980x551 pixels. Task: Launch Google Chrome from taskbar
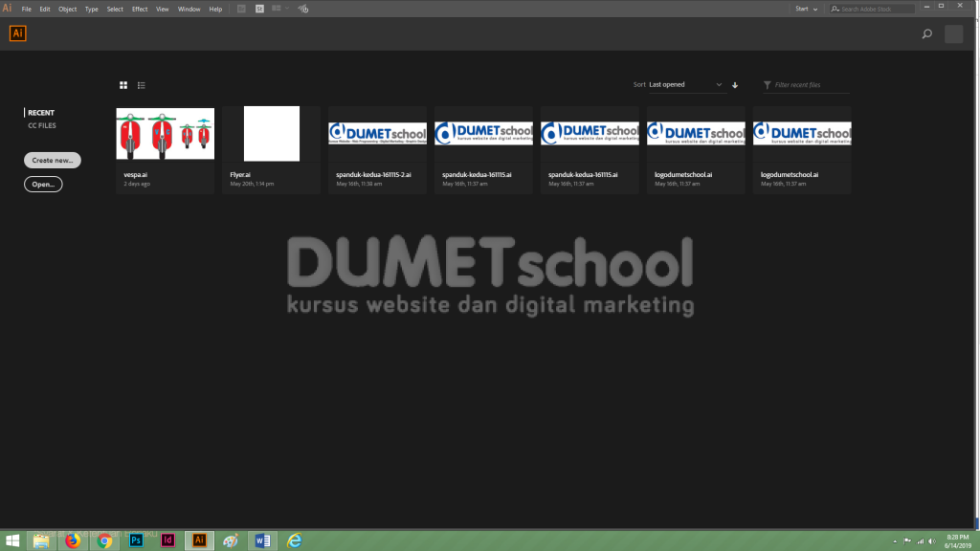pyautogui.click(x=104, y=540)
